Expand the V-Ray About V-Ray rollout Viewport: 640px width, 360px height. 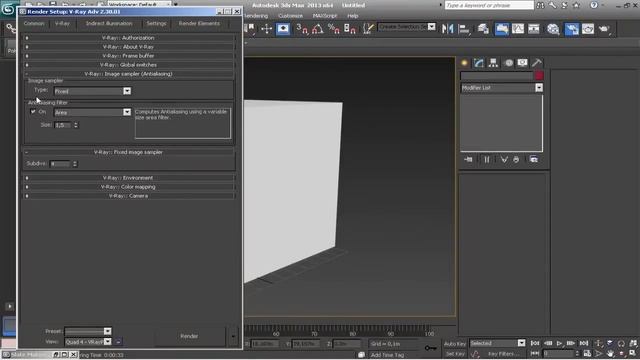click(x=128, y=47)
